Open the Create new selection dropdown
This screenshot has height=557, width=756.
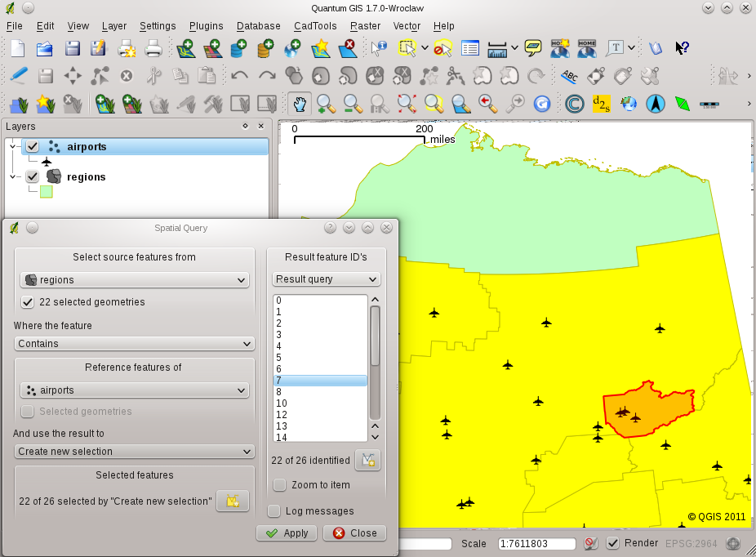tap(135, 452)
